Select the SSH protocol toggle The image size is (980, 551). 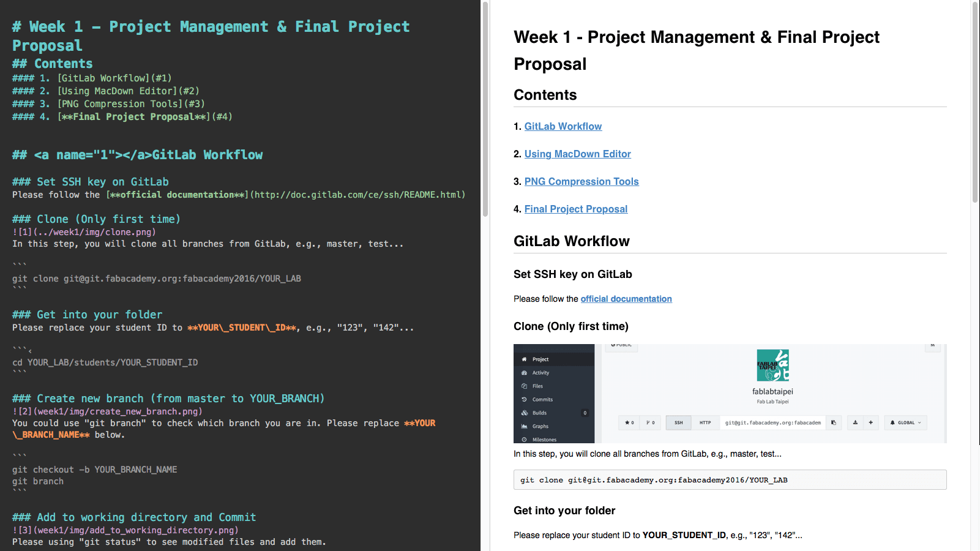[x=678, y=422]
